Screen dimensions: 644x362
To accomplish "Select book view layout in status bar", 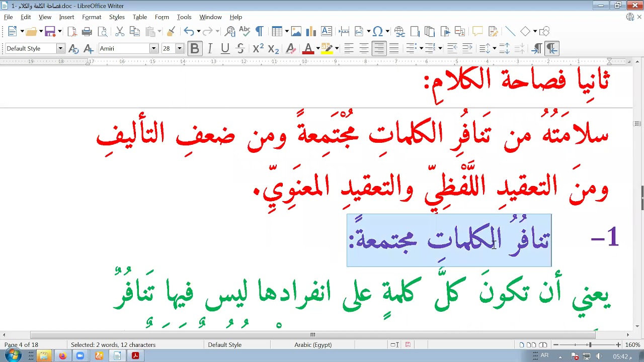I will 543,345.
